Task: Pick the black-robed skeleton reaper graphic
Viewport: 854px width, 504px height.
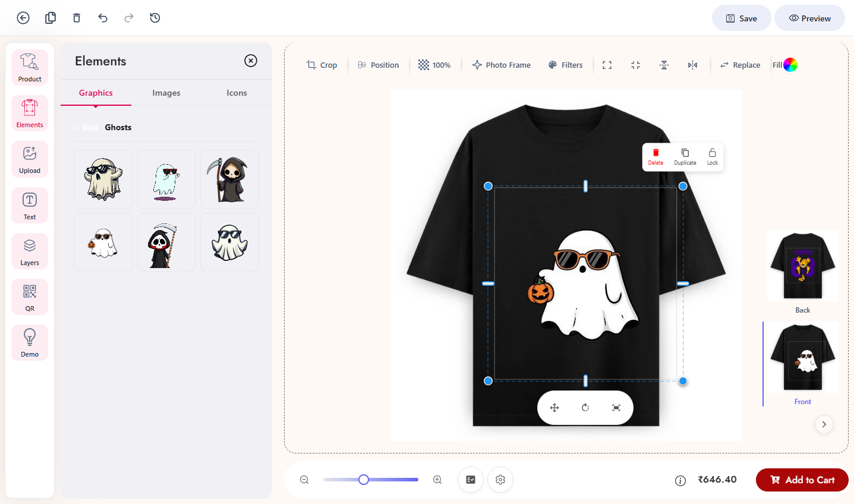Action: click(x=166, y=242)
